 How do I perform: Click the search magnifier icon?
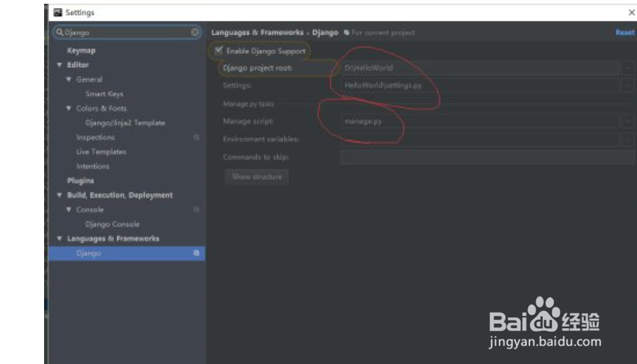coord(60,32)
